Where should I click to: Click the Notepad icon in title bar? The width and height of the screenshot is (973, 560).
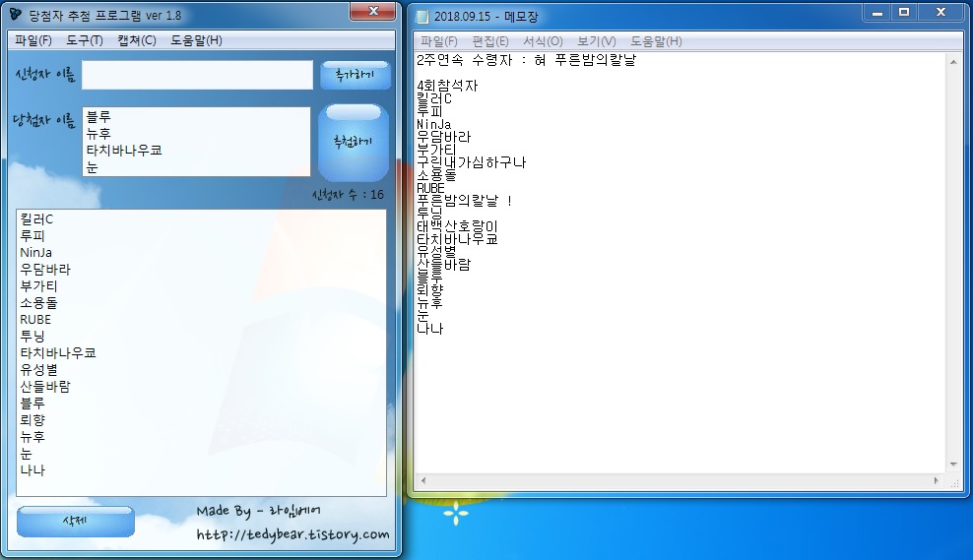pyautogui.click(x=423, y=16)
